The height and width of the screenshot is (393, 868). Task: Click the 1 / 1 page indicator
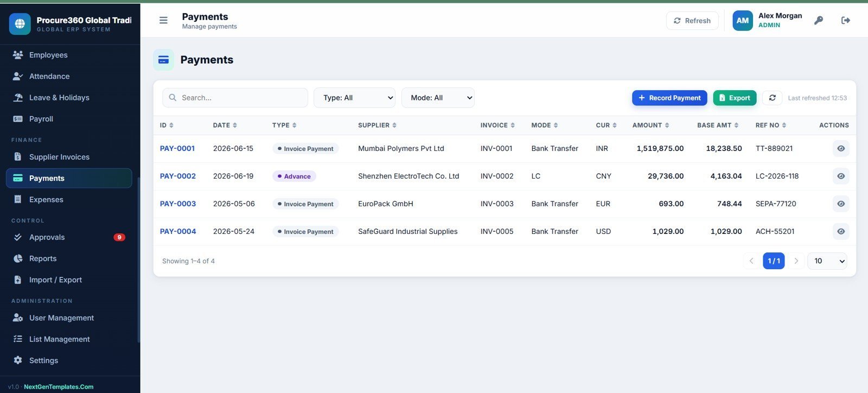(774, 261)
